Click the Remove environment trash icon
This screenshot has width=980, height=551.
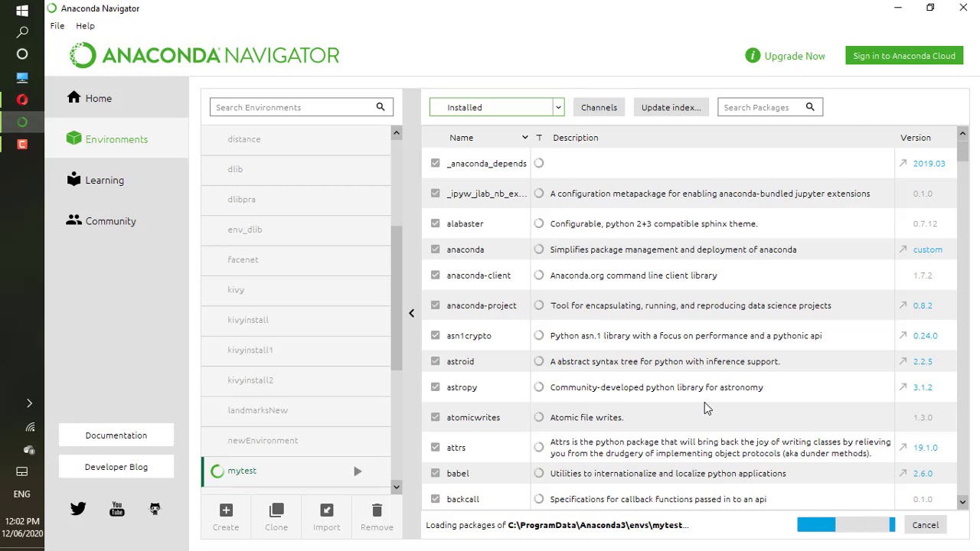pyautogui.click(x=377, y=510)
